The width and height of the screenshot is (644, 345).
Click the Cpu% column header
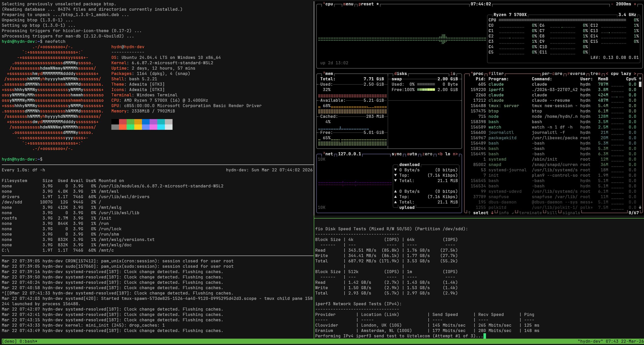click(631, 79)
